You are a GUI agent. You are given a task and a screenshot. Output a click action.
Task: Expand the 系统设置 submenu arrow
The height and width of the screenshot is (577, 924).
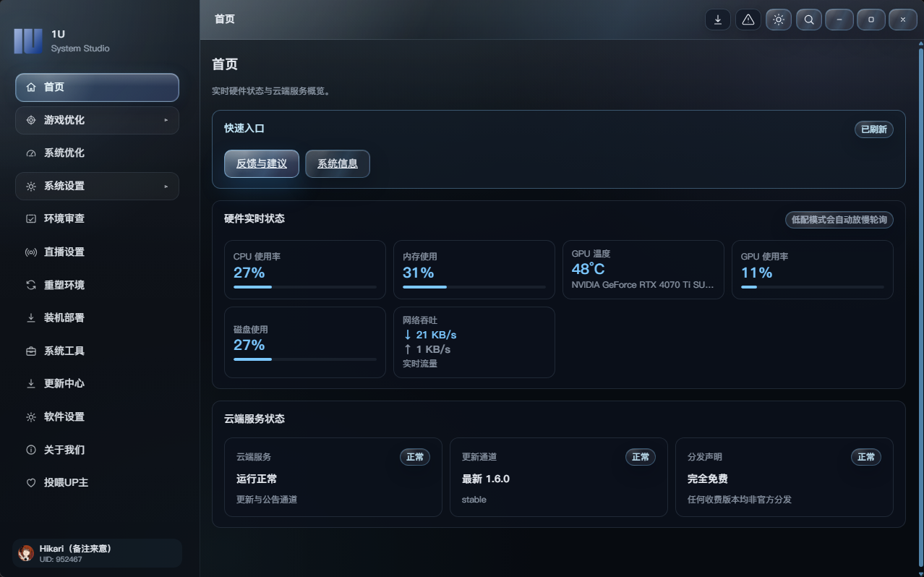tap(166, 187)
